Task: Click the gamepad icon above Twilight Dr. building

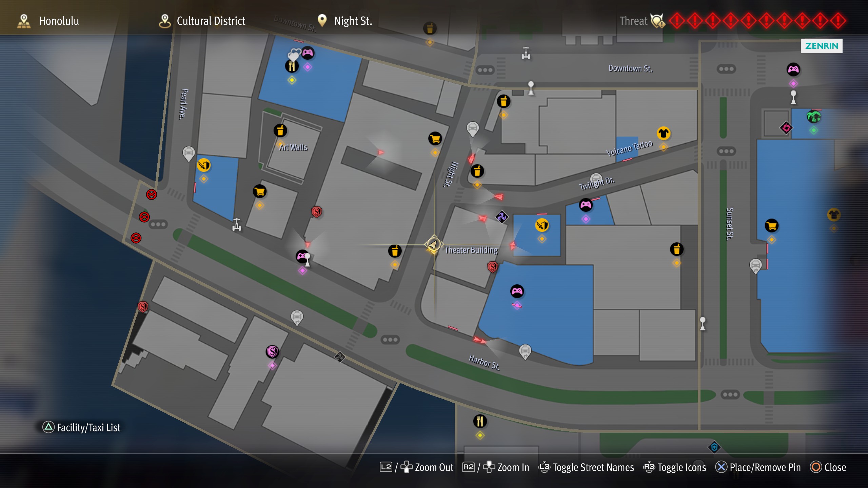Action: coord(586,205)
